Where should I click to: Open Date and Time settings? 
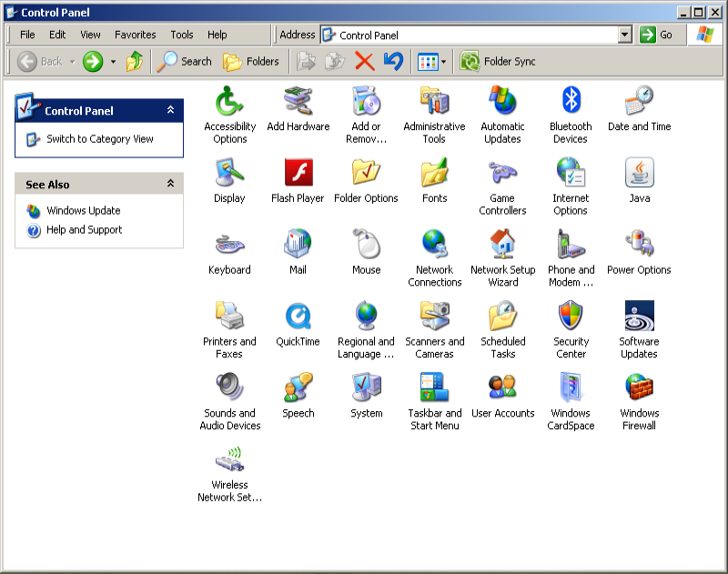(640, 108)
